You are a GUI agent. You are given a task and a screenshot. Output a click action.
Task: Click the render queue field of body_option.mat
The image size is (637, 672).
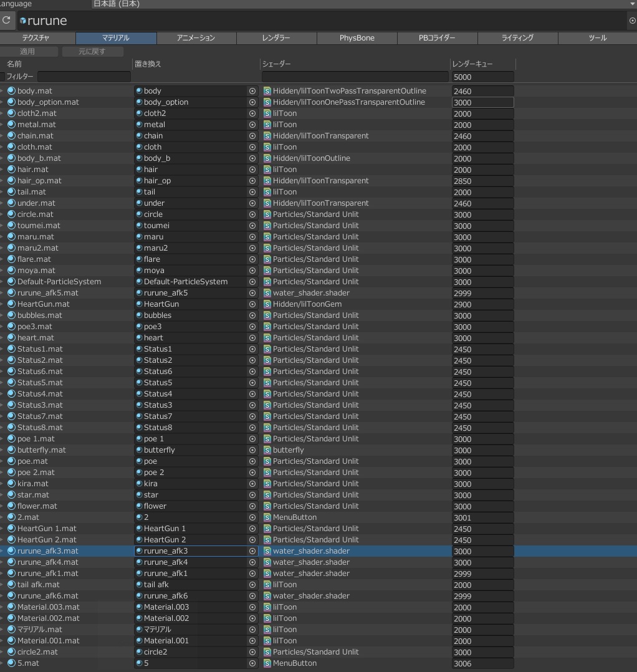point(482,102)
